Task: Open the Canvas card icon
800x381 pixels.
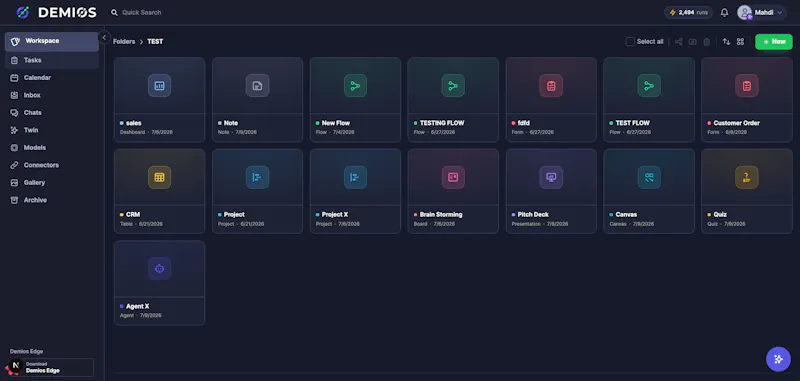Action: point(649,177)
